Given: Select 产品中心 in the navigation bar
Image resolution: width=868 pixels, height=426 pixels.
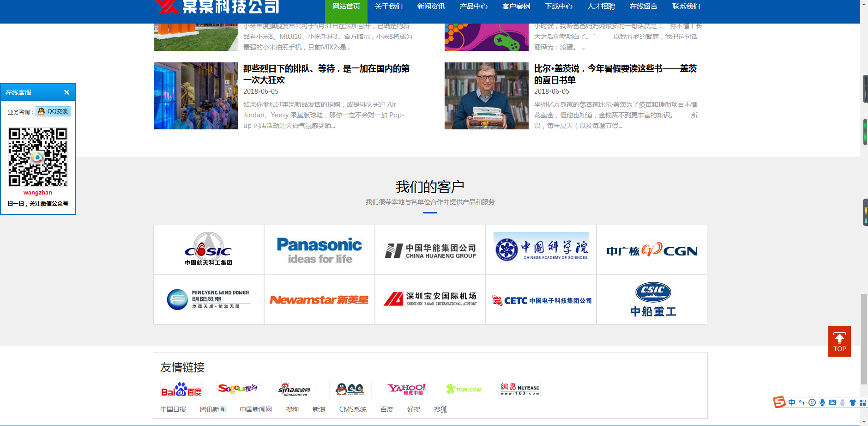Looking at the screenshot, I should [x=474, y=6].
